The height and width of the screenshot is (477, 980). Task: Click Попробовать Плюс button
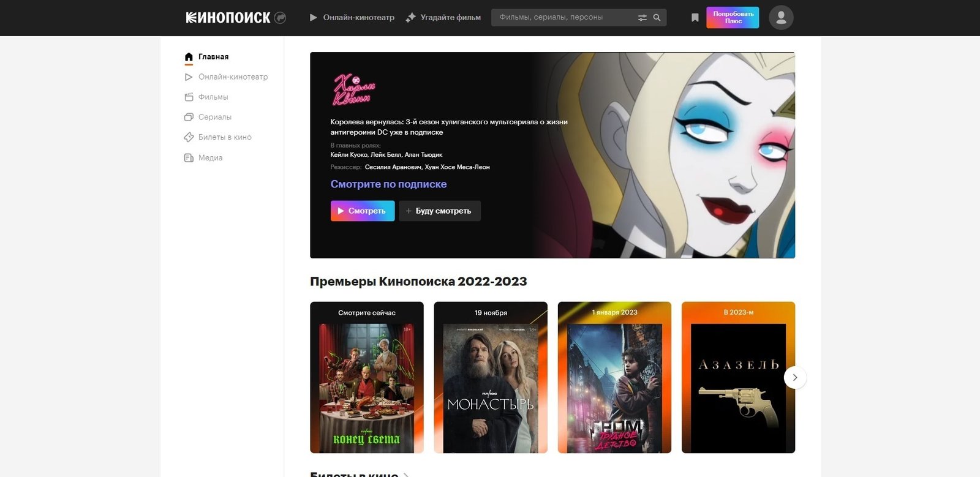point(733,18)
